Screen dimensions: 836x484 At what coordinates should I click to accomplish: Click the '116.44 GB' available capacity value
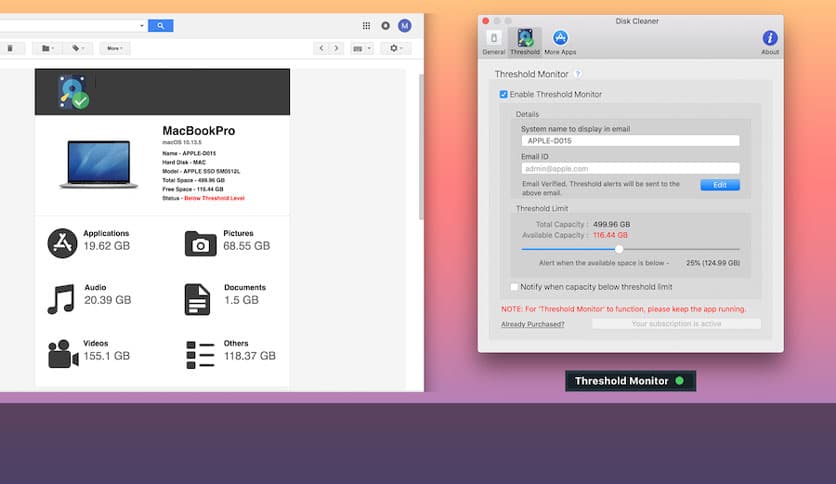610,235
